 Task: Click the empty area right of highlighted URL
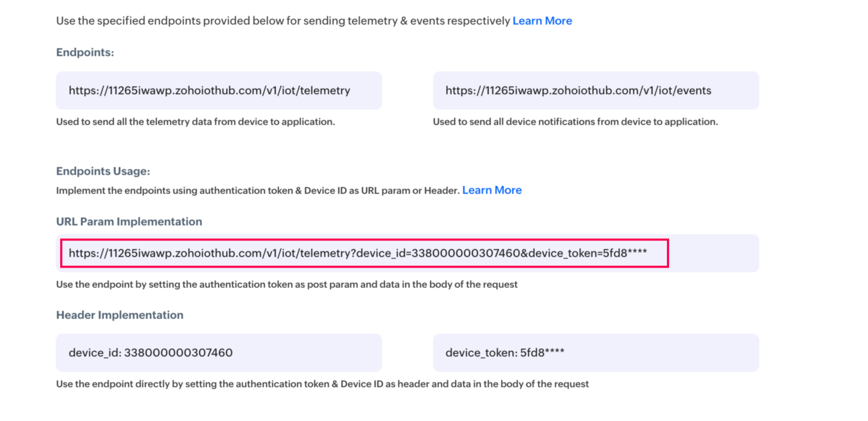(713, 253)
